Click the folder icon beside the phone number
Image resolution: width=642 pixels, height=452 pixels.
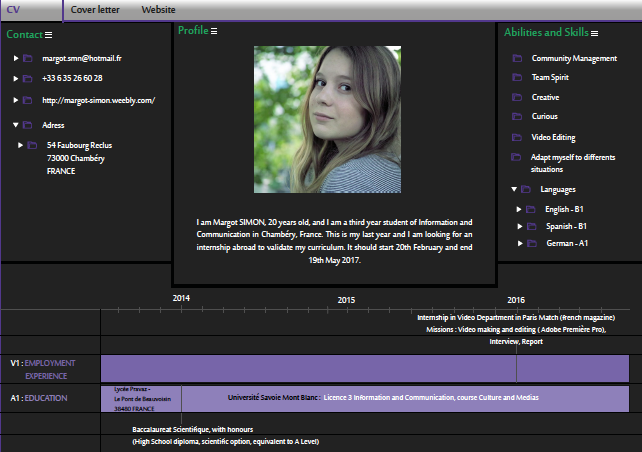pos(28,78)
